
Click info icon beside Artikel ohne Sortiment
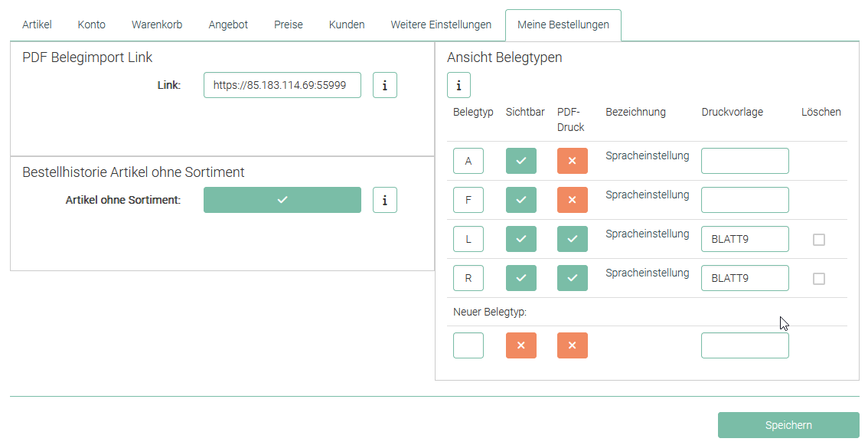384,200
